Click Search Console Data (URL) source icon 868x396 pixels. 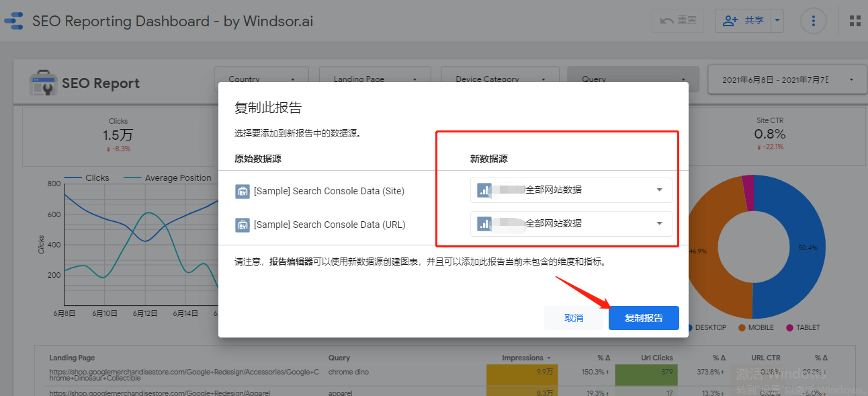pyautogui.click(x=243, y=225)
